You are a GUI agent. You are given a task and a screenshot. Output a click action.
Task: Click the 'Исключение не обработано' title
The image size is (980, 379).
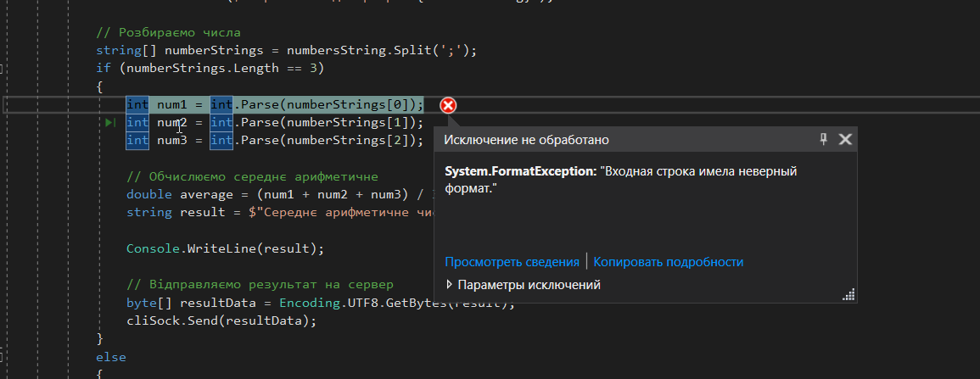[526, 140]
